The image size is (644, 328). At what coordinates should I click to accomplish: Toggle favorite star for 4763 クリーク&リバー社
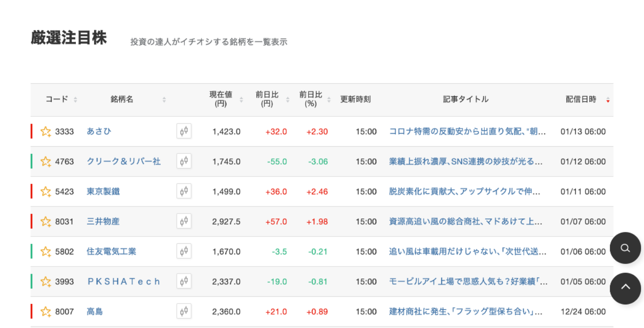point(46,162)
